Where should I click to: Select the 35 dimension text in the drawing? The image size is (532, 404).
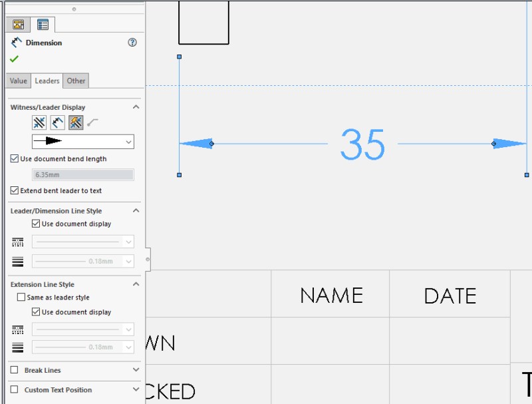362,146
